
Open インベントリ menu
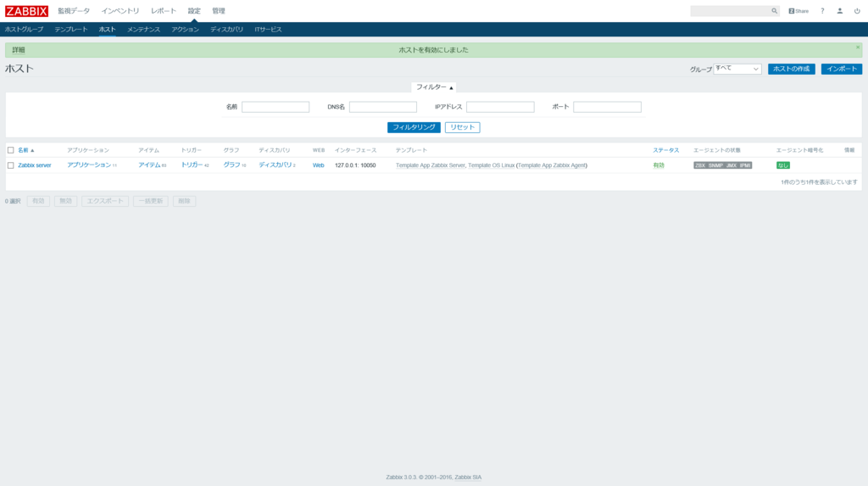(x=120, y=11)
